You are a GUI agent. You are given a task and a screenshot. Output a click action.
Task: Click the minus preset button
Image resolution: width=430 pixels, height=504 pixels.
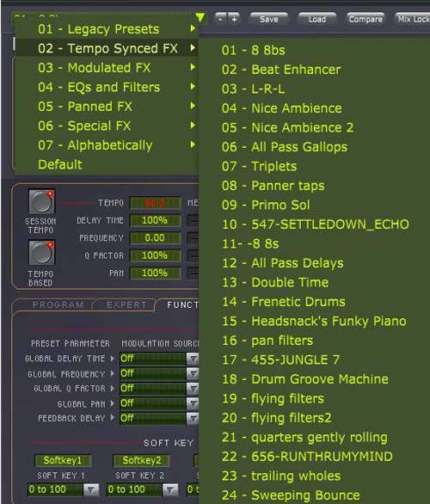[x=220, y=19]
